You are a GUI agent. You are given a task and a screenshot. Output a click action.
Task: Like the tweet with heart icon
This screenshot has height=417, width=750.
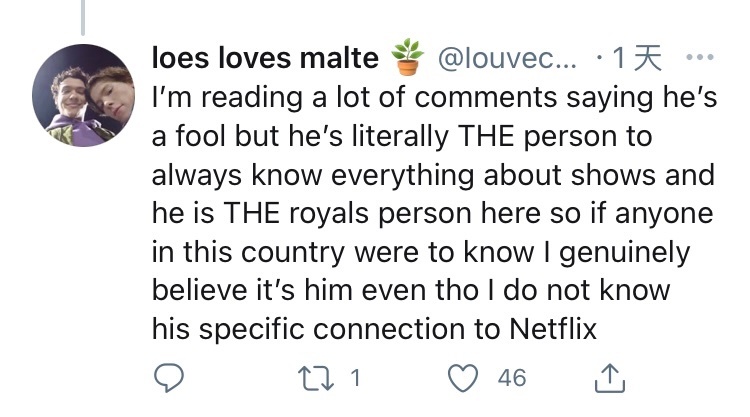pos(463,378)
